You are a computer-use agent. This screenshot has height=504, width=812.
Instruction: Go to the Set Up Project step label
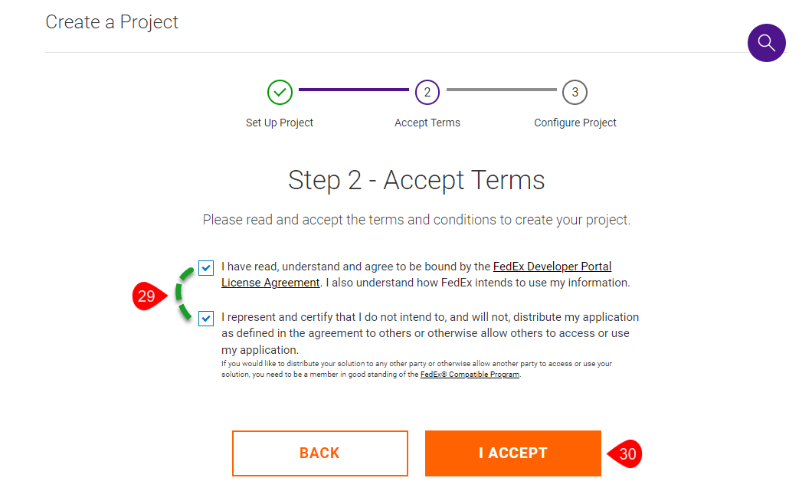pyautogui.click(x=280, y=123)
